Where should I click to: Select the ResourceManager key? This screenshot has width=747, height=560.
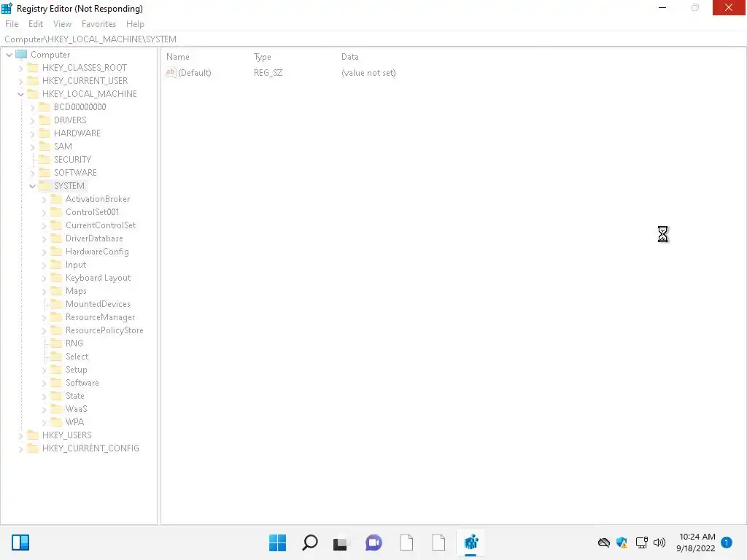[100, 317]
